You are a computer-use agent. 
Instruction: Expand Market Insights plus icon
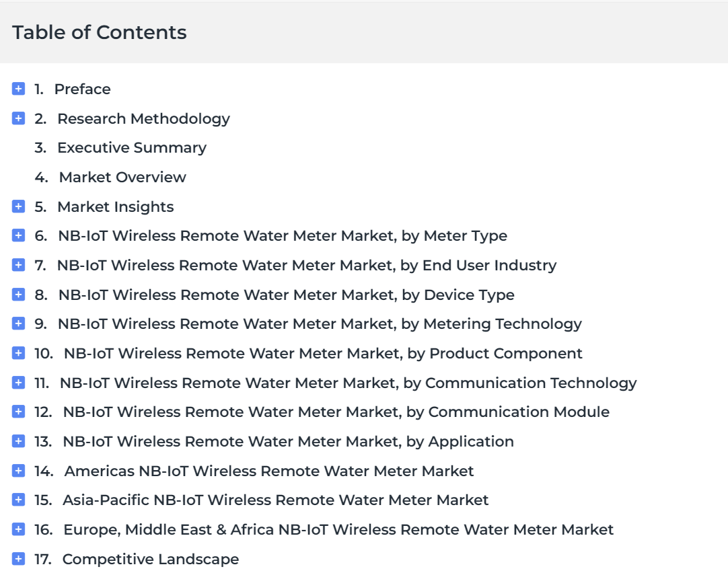point(18,206)
